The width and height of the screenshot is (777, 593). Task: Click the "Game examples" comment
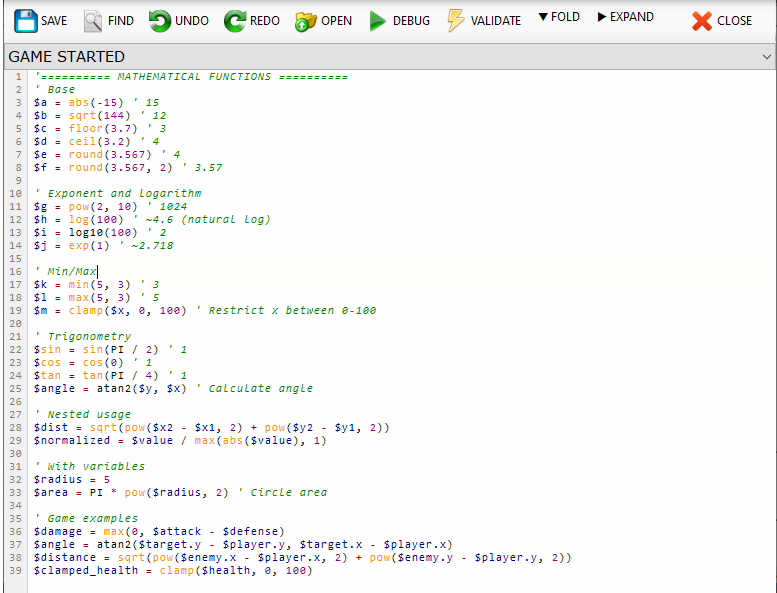click(x=87, y=518)
